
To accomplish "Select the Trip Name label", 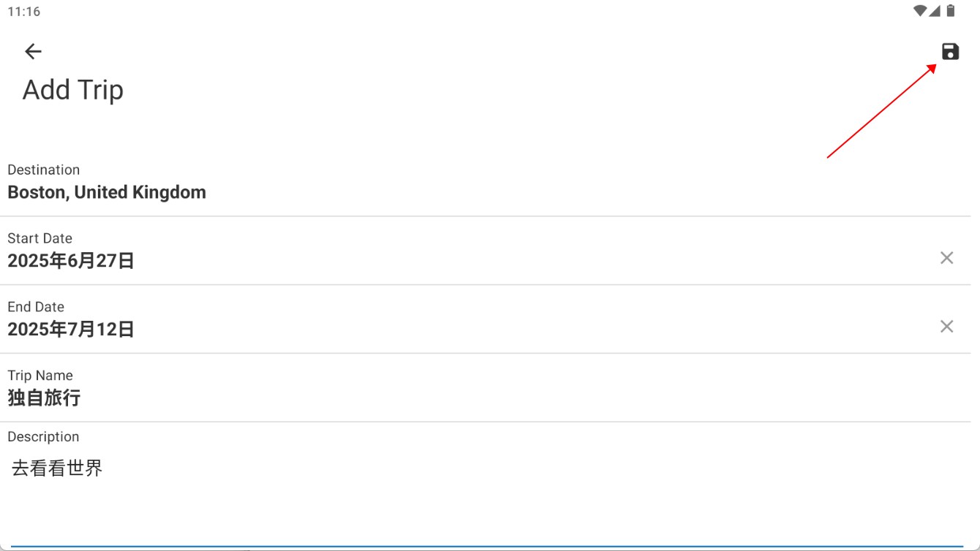I will (x=40, y=376).
